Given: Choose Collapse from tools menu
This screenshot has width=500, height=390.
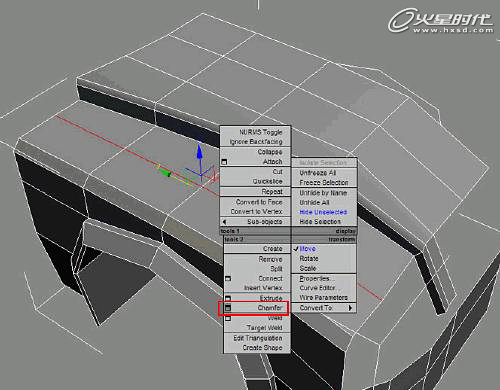Looking at the screenshot, I should 270,152.
